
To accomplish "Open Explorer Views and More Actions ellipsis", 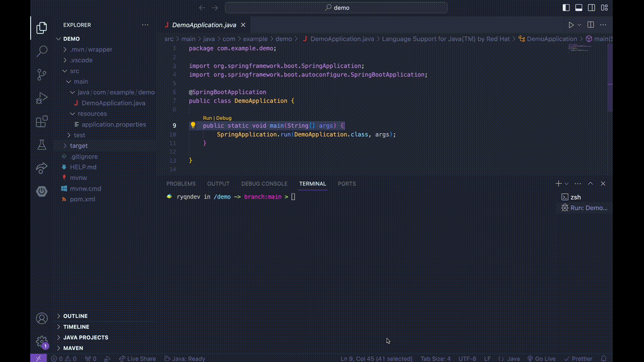I will pyautogui.click(x=145, y=25).
